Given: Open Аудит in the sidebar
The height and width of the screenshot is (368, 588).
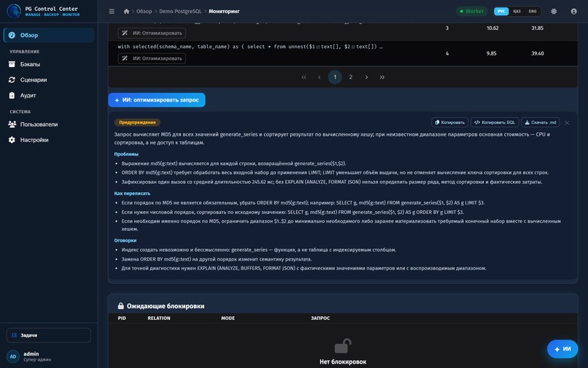Looking at the screenshot, I should pyautogui.click(x=49, y=96).
